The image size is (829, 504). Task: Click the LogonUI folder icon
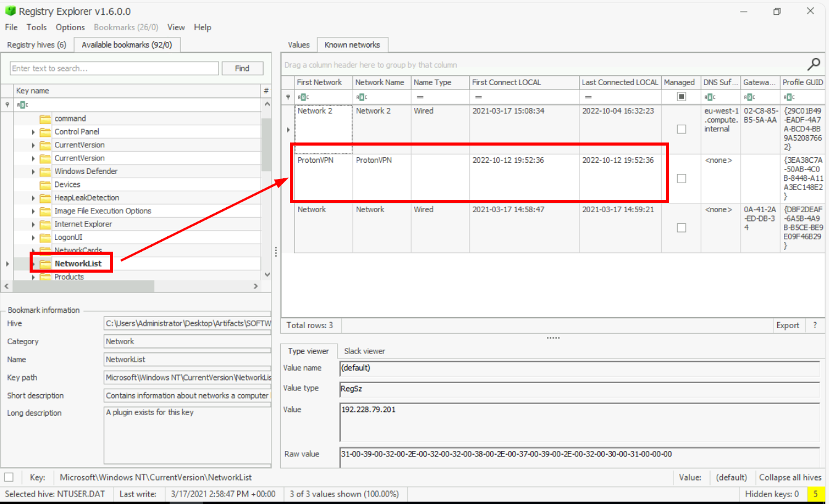click(x=45, y=238)
